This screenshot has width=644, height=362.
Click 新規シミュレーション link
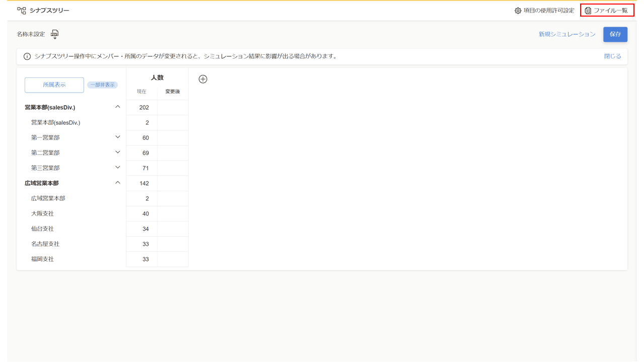click(567, 34)
